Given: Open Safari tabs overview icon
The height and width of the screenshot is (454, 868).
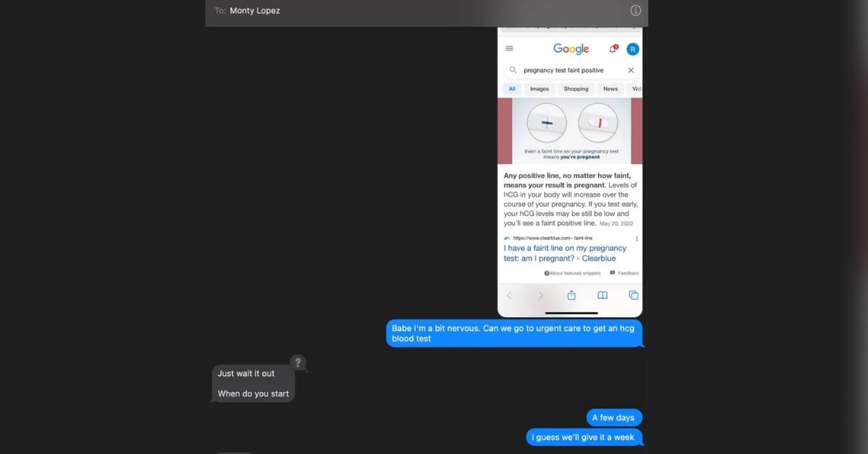Looking at the screenshot, I should point(634,295).
